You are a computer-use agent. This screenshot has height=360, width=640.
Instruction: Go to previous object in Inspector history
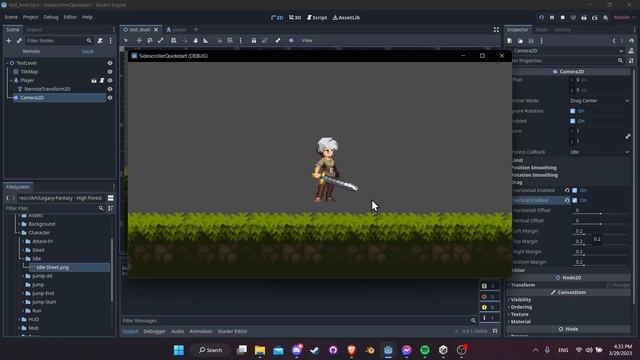tap(614, 41)
